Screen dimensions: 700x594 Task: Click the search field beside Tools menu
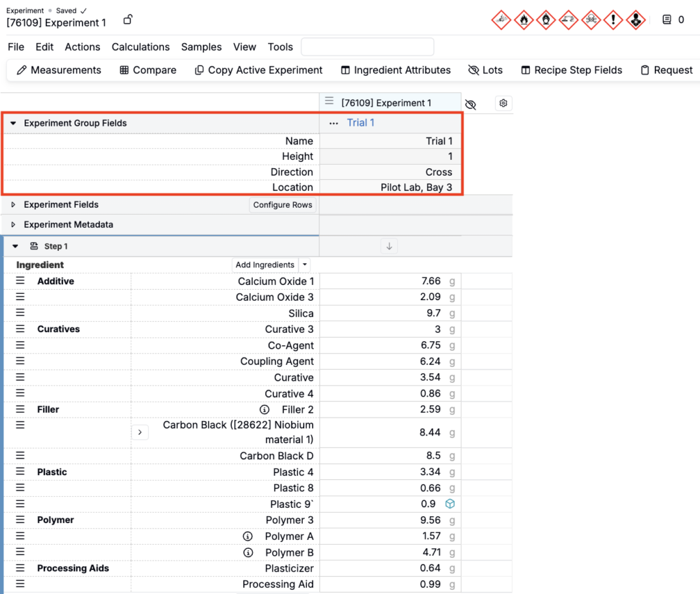(367, 47)
